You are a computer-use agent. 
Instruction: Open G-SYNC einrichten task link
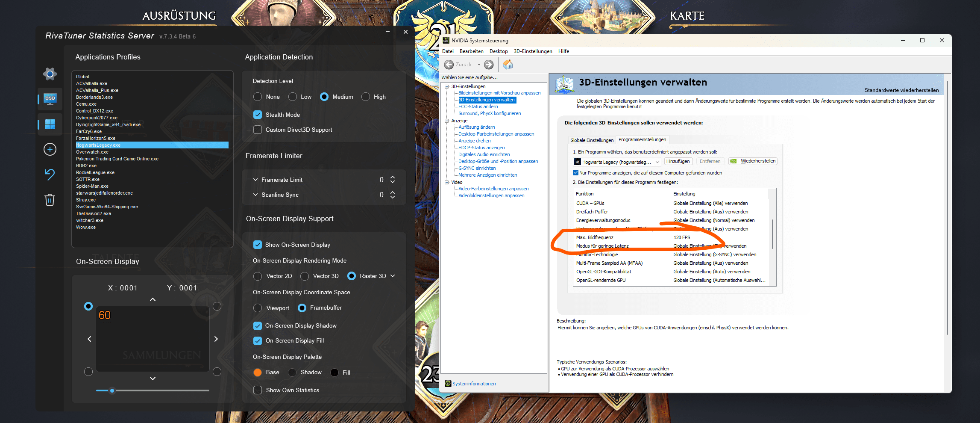pyautogui.click(x=477, y=168)
